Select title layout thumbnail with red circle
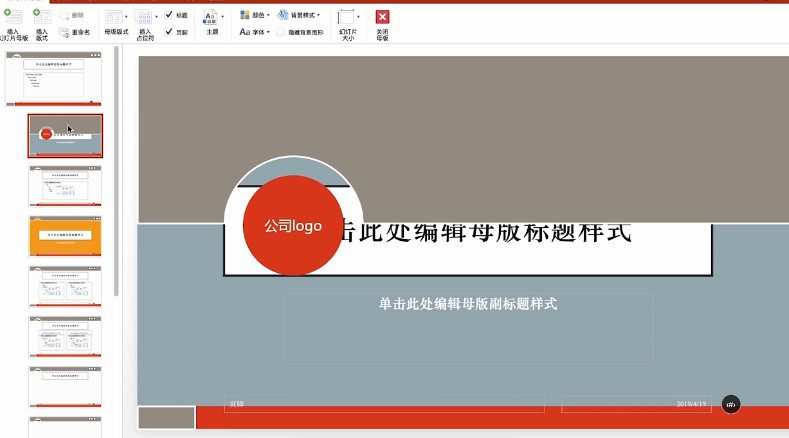The image size is (789, 438). [65, 136]
